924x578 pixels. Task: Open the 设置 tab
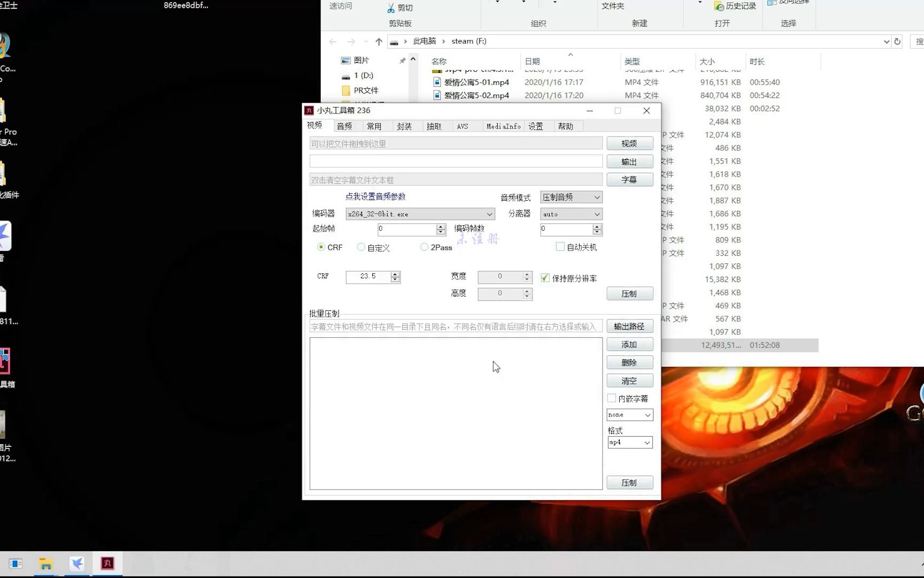pyautogui.click(x=536, y=126)
